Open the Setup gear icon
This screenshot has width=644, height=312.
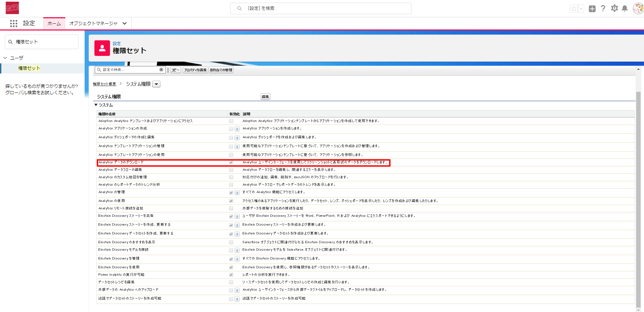(614, 8)
